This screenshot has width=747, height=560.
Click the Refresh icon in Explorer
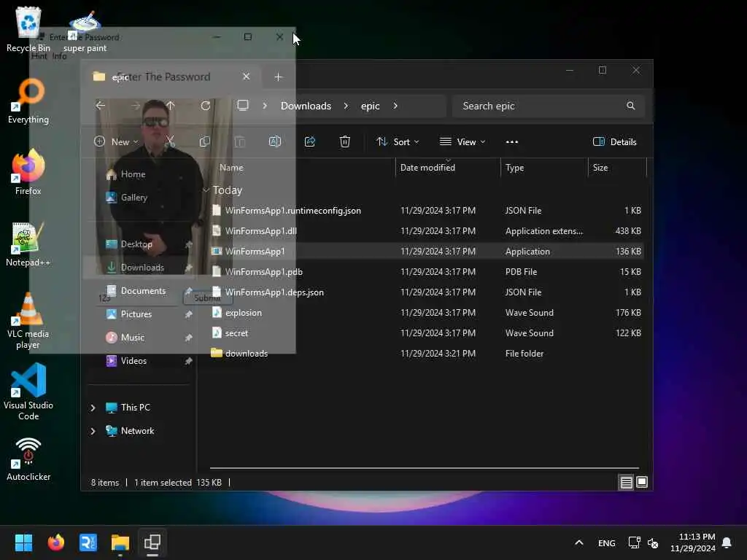point(205,106)
